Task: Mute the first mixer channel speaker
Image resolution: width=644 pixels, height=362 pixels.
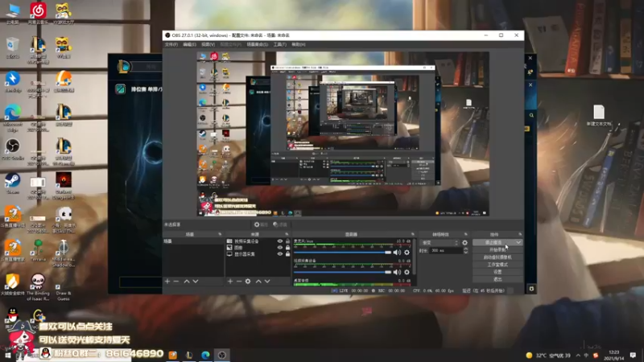Action: (x=397, y=253)
